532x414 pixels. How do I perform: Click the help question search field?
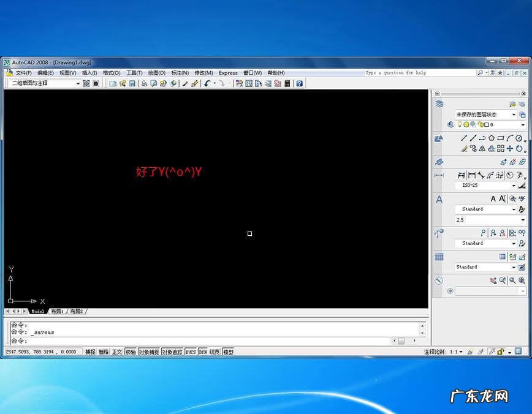pyautogui.click(x=419, y=73)
